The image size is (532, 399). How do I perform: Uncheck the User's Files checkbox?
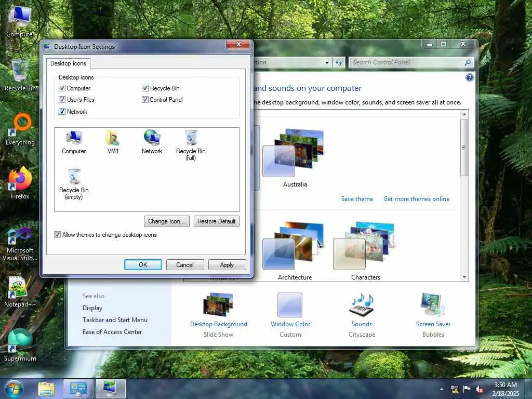tap(62, 99)
